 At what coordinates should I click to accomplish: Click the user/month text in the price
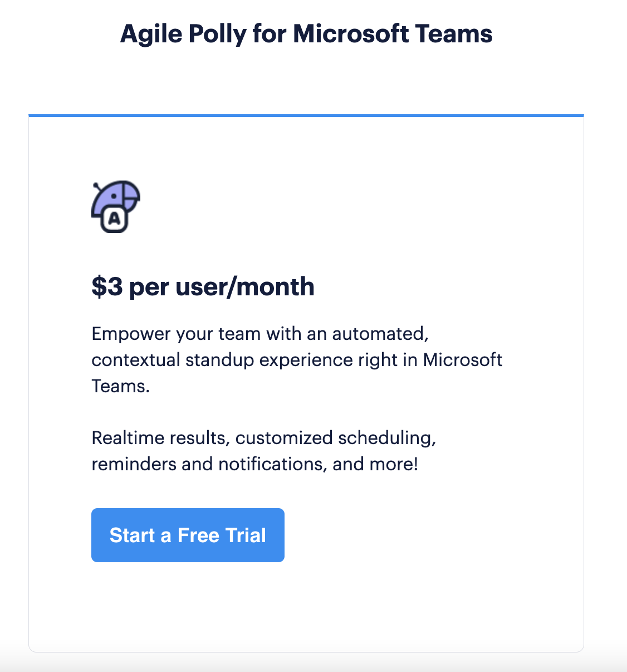click(x=245, y=286)
